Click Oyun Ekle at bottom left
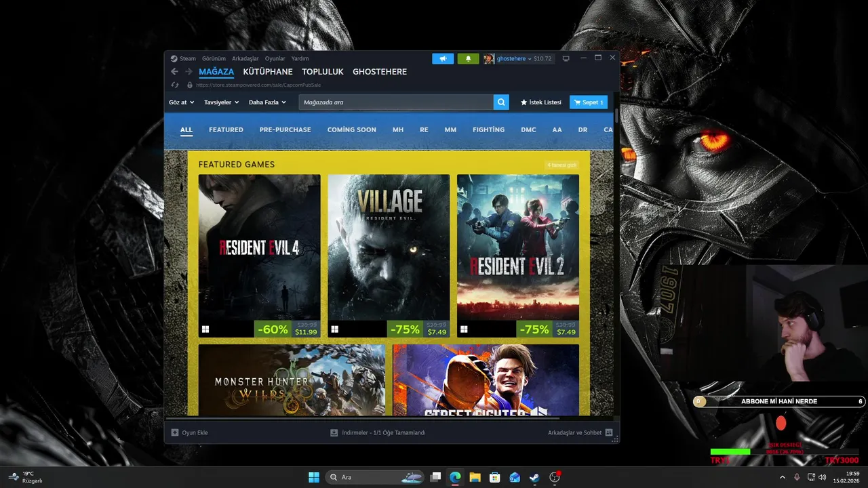This screenshot has width=868, height=488. coord(190,432)
